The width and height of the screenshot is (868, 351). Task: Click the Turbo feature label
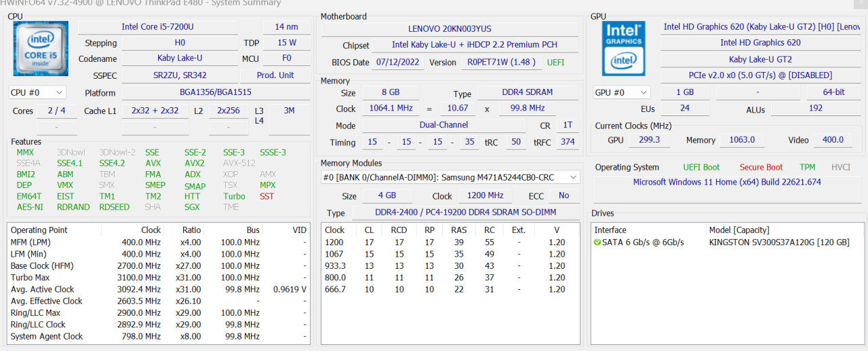[234, 196]
